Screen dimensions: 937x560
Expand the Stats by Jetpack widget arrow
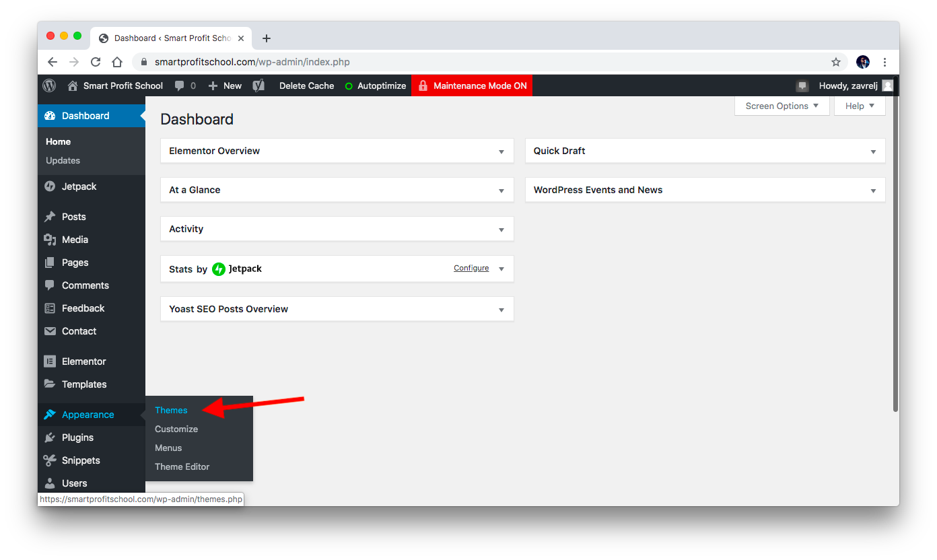[501, 269]
